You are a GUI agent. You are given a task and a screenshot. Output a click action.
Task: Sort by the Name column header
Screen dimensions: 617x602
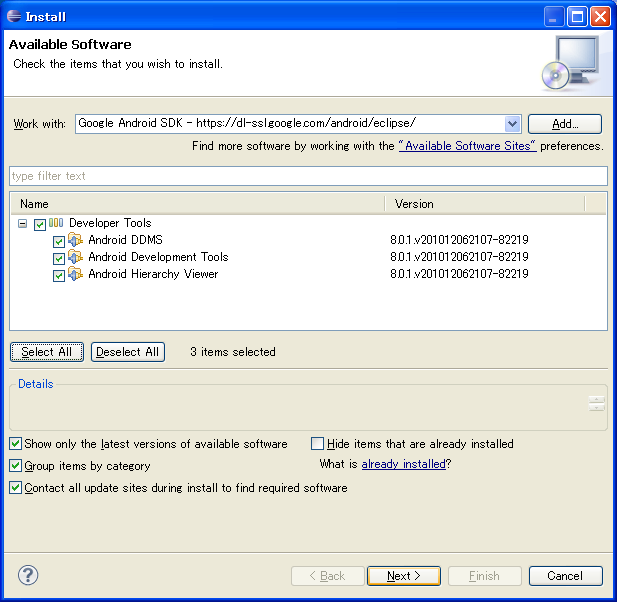(196, 204)
